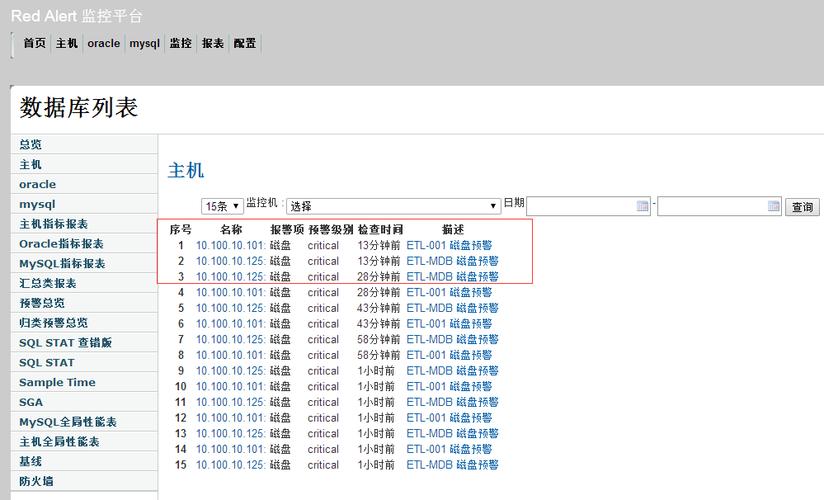Open MySQL全局性能表 sidebar item
The width and height of the screenshot is (824, 500).
(84, 422)
